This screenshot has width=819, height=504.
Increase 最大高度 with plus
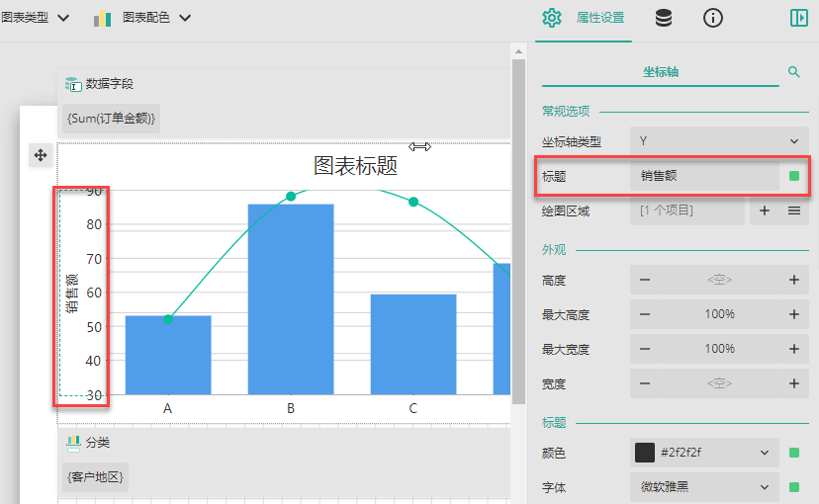(794, 314)
